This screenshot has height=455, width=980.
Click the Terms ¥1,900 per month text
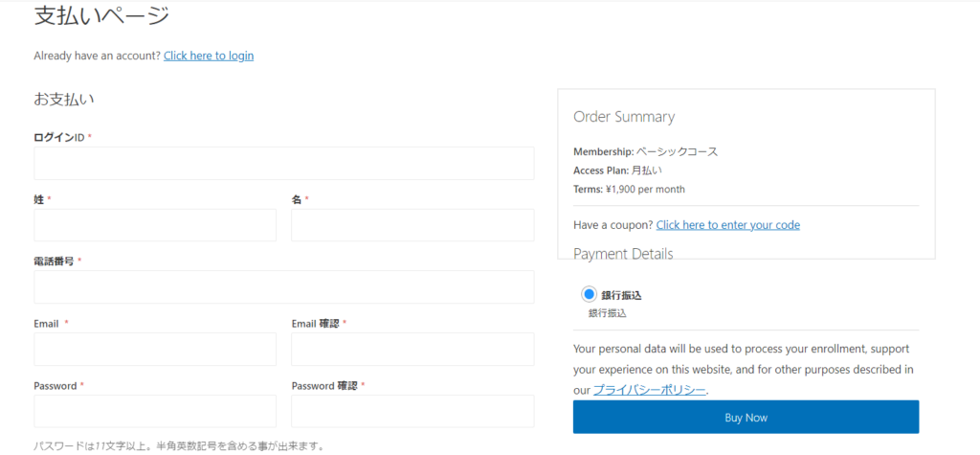click(629, 189)
